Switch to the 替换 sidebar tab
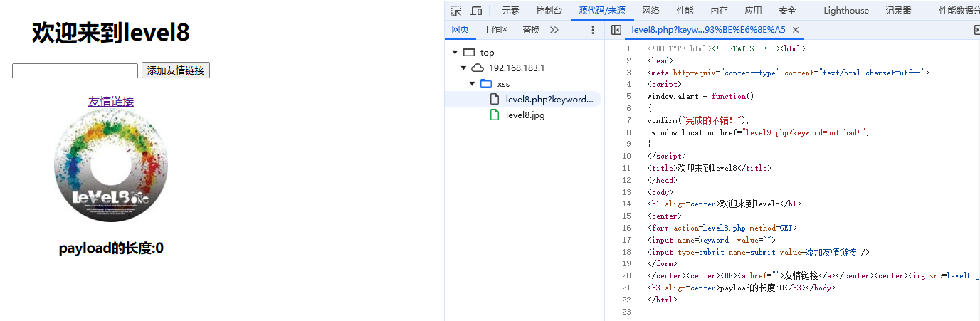 531,30
